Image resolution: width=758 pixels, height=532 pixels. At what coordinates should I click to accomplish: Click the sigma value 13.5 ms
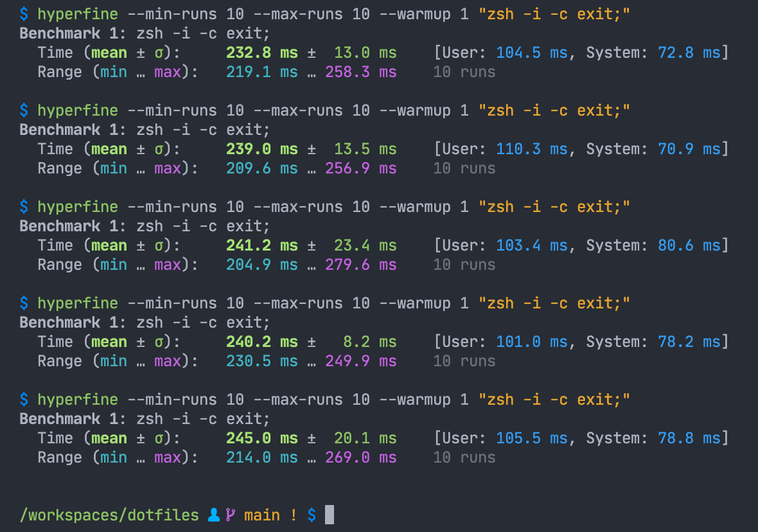366,148
